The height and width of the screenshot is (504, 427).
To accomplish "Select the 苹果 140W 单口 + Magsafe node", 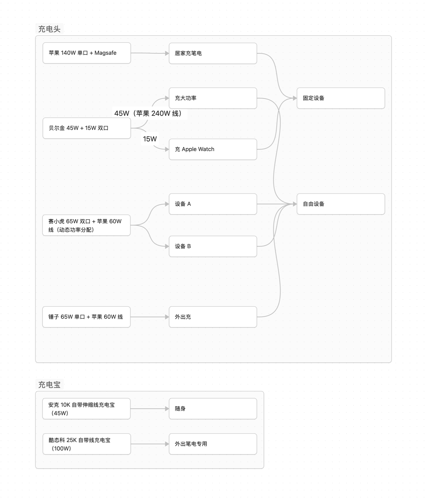I will [x=87, y=53].
